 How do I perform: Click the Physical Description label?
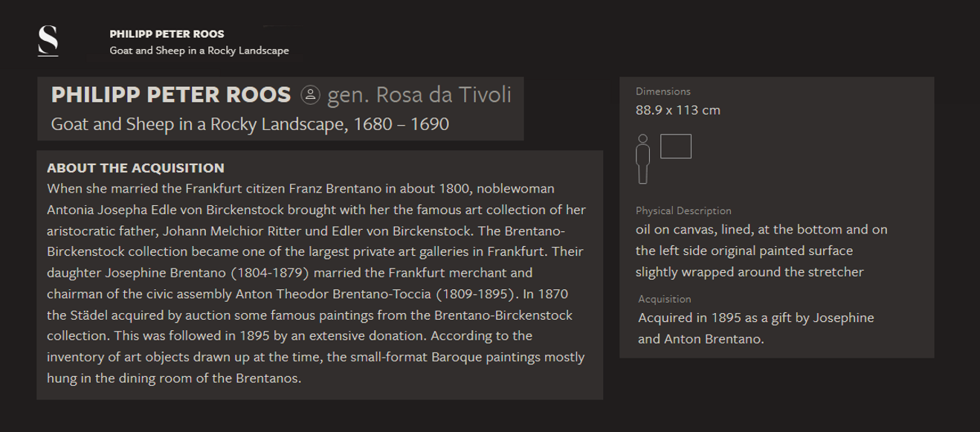point(683,210)
